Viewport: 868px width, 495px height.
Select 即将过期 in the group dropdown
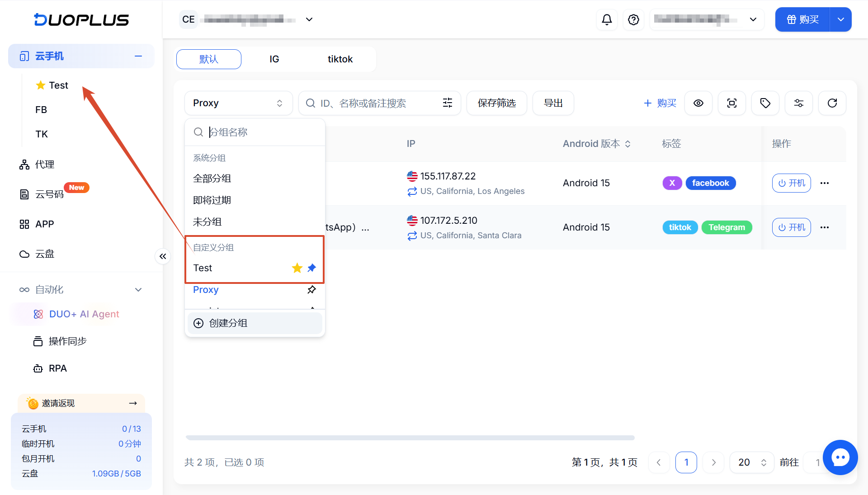pyautogui.click(x=255, y=200)
